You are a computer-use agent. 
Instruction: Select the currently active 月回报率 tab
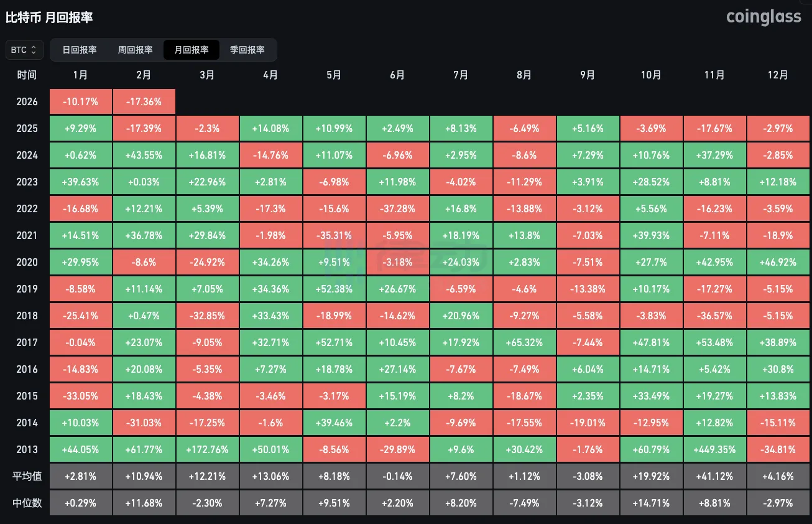click(191, 50)
